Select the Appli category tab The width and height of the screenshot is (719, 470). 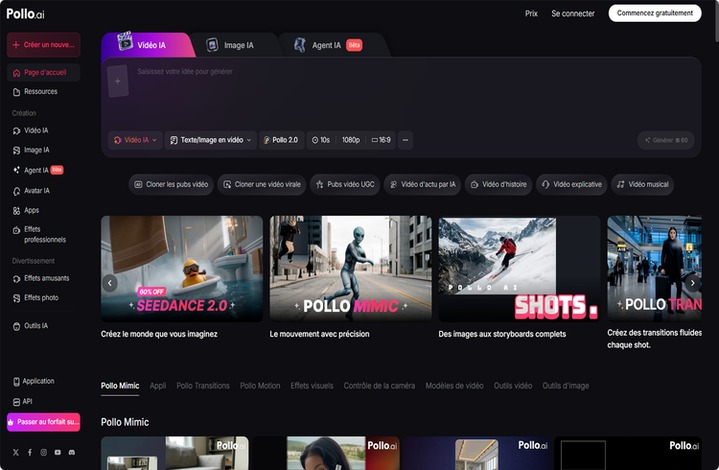(158, 386)
